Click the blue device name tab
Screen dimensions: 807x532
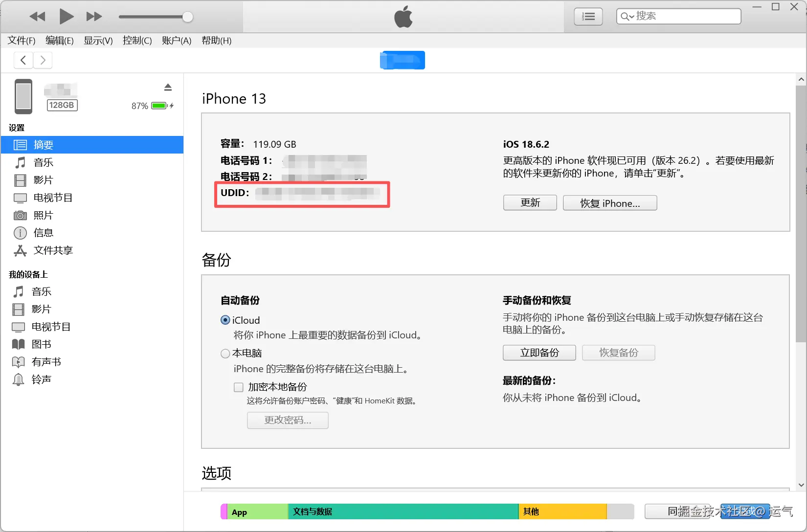pos(403,60)
